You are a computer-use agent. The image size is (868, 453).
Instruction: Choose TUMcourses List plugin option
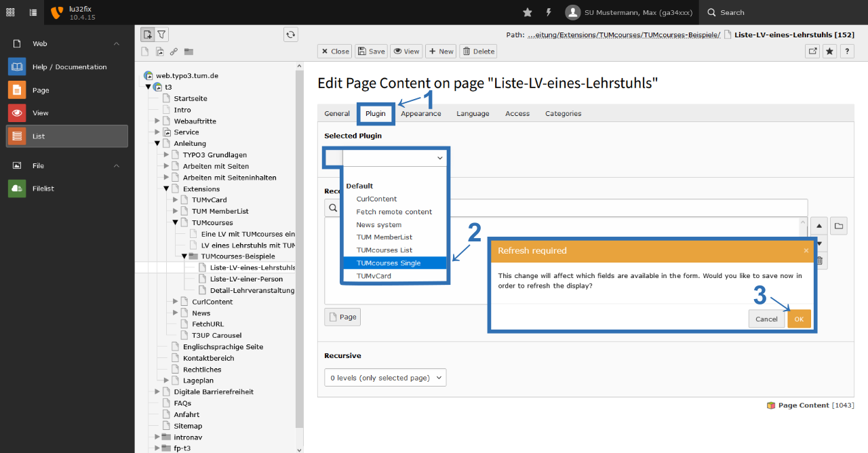point(395,250)
